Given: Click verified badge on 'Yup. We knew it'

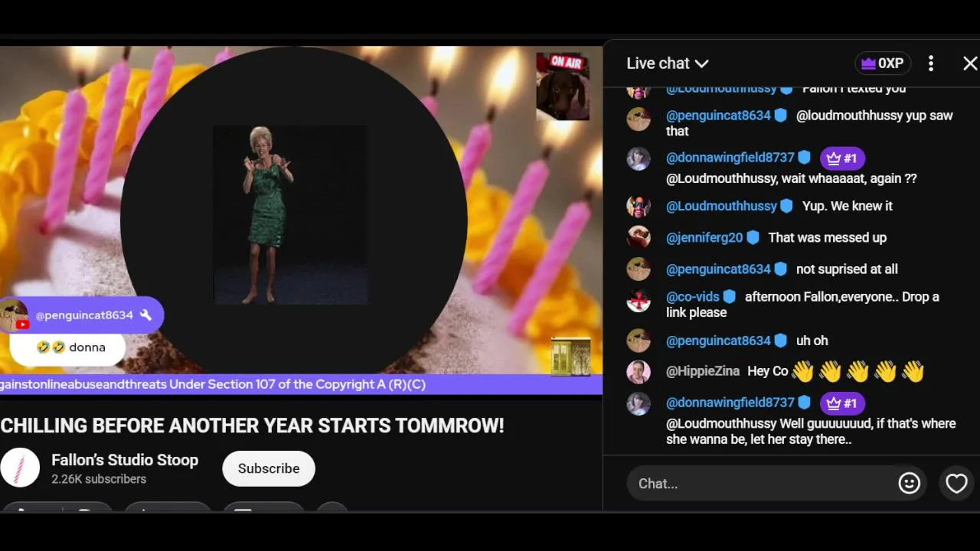Looking at the screenshot, I should coord(786,206).
